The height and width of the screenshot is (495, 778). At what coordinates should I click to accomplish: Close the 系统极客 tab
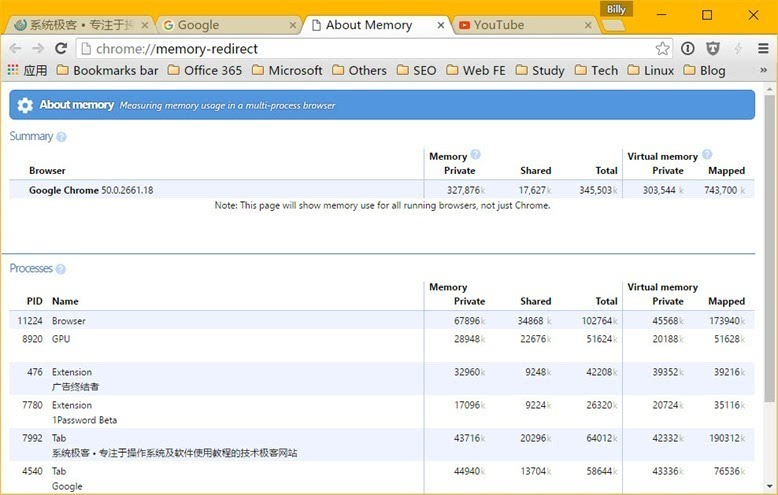point(145,25)
